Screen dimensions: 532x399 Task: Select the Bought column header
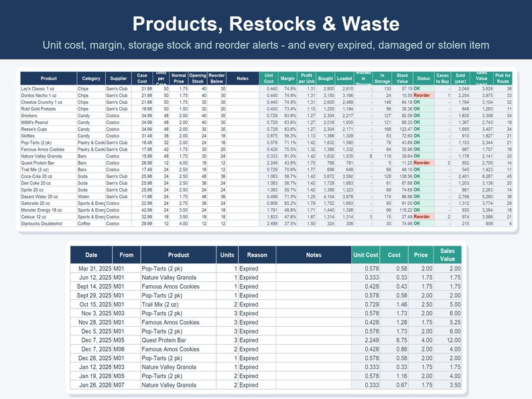pos(326,78)
